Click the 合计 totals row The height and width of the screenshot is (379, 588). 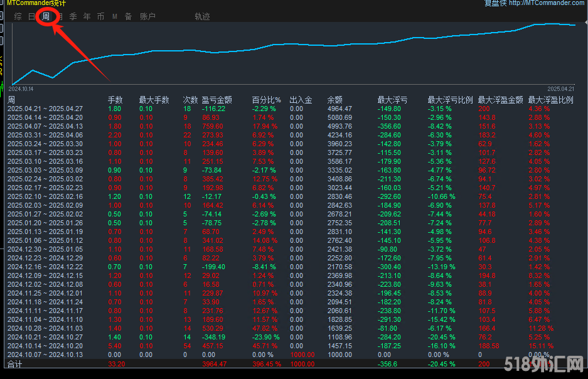pyautogui.click(x=14, y=363)
